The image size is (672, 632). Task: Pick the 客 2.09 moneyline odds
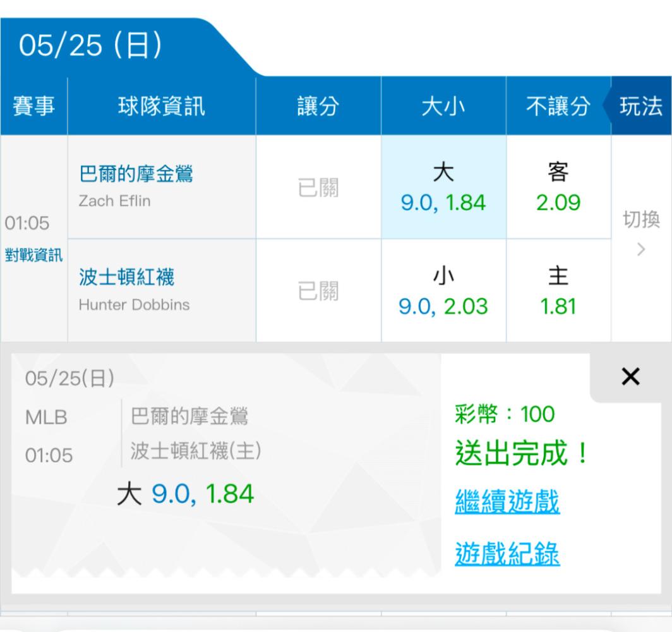click(558, 187)
